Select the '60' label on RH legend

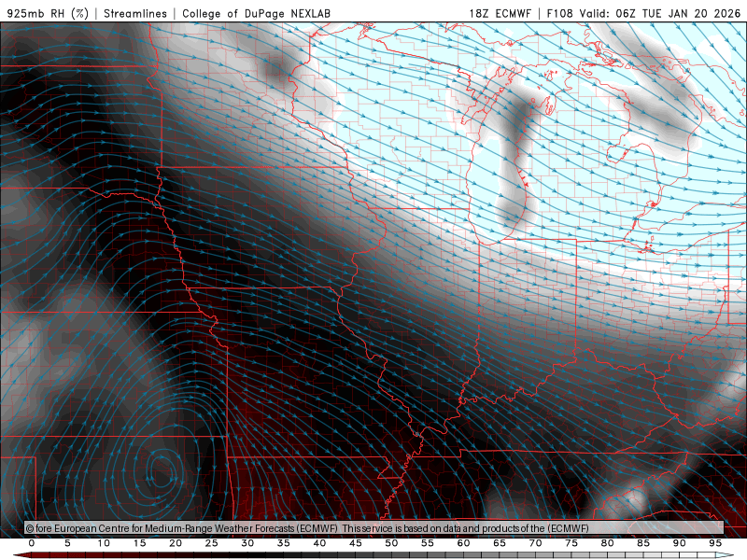coord(463,543)
